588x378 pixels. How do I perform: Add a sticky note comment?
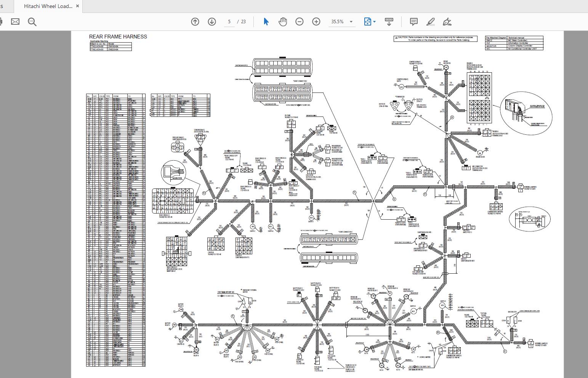pyautogui.click(x=414, y=22)
